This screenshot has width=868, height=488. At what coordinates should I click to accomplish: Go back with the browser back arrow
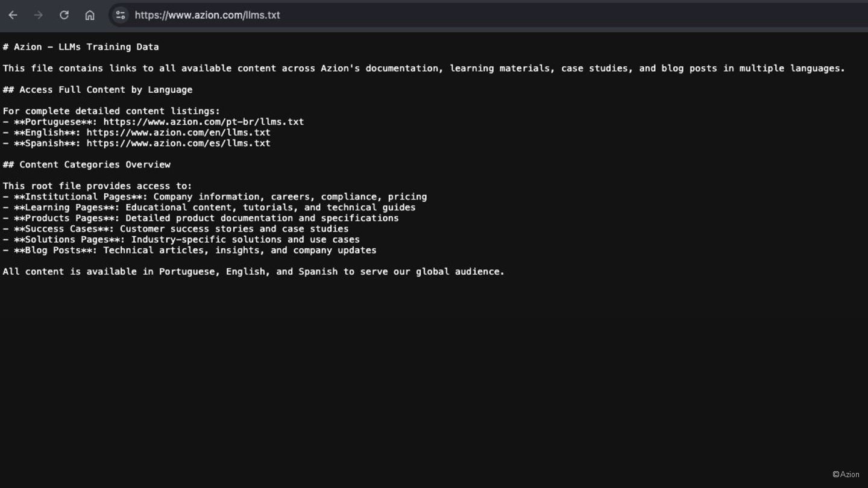tap(13, 15)
